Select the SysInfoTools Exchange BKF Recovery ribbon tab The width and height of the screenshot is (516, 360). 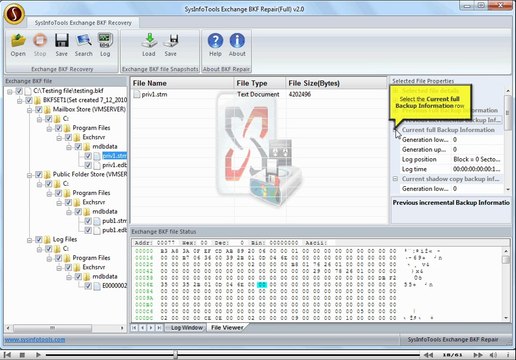pos(83,23)
